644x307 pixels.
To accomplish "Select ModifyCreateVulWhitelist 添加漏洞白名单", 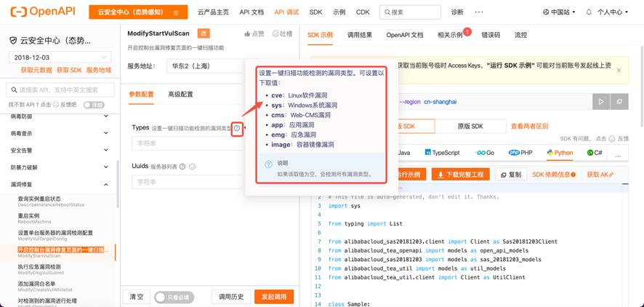I will (59, 287).
